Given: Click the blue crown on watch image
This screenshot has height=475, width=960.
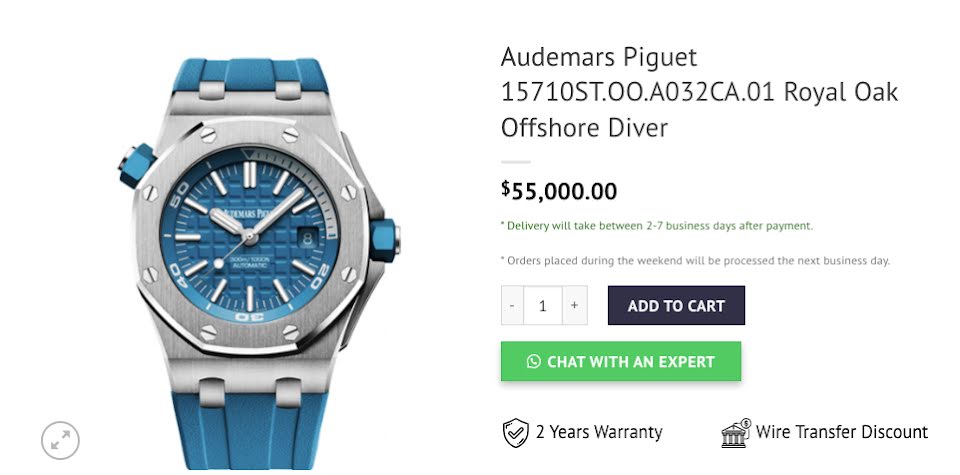Looking at the screenshot, I should [x=384, y=240].
